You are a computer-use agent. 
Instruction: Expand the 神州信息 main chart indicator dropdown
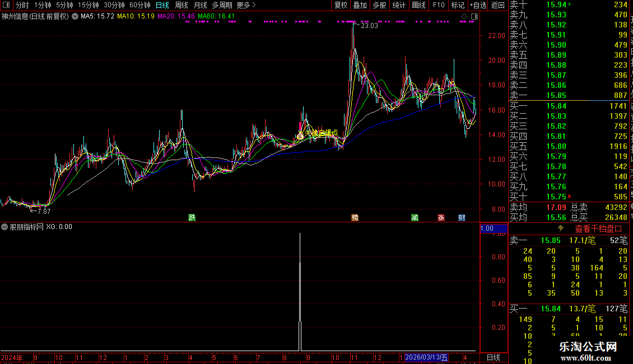74,16
